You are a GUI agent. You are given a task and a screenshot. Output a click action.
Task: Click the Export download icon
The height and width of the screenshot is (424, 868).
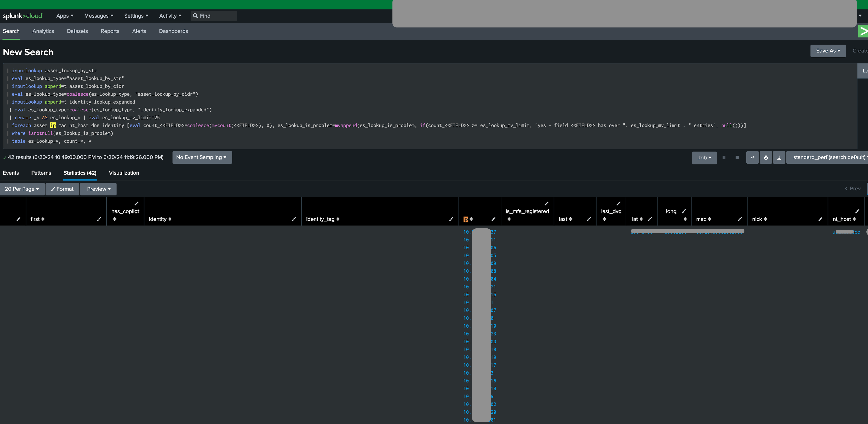click(779, 157)
